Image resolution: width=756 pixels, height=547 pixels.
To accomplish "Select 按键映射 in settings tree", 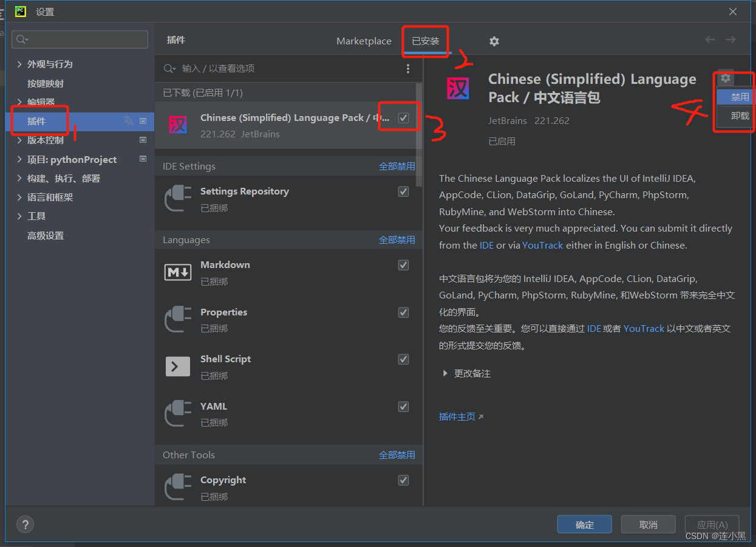I will point(46,83).
